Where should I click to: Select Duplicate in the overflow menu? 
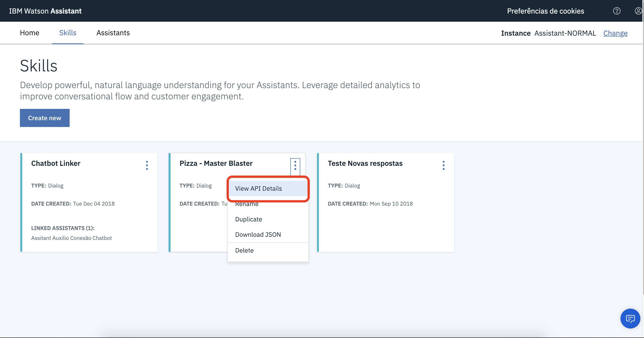(x=249, y=219)
